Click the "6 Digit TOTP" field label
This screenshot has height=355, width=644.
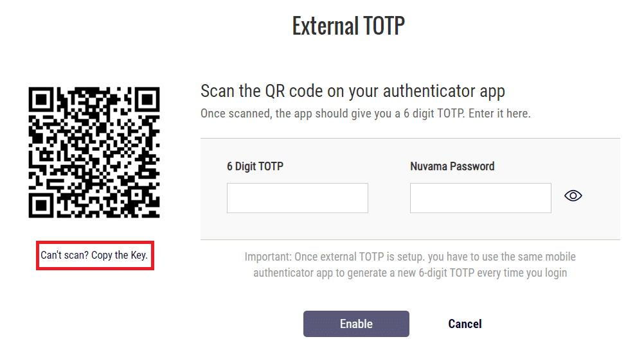[255, 166]
